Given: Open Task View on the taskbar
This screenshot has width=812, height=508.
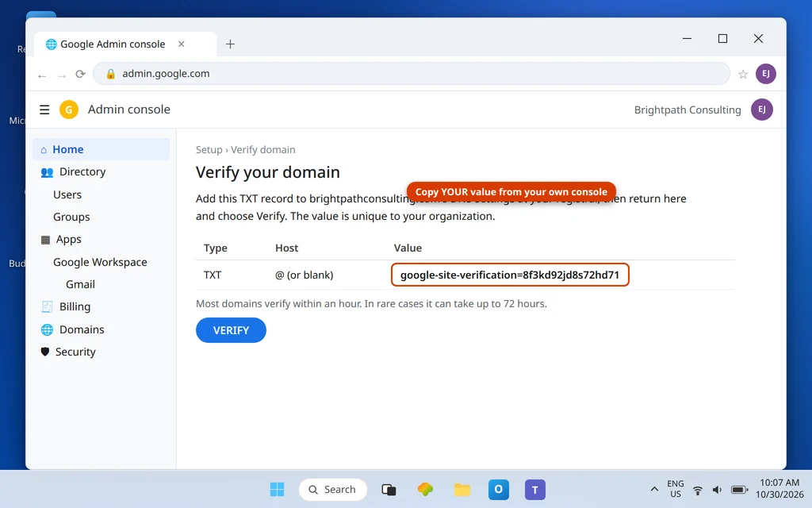Looking at the screenshot, I should pyautogui.click(x=389, y=489).
